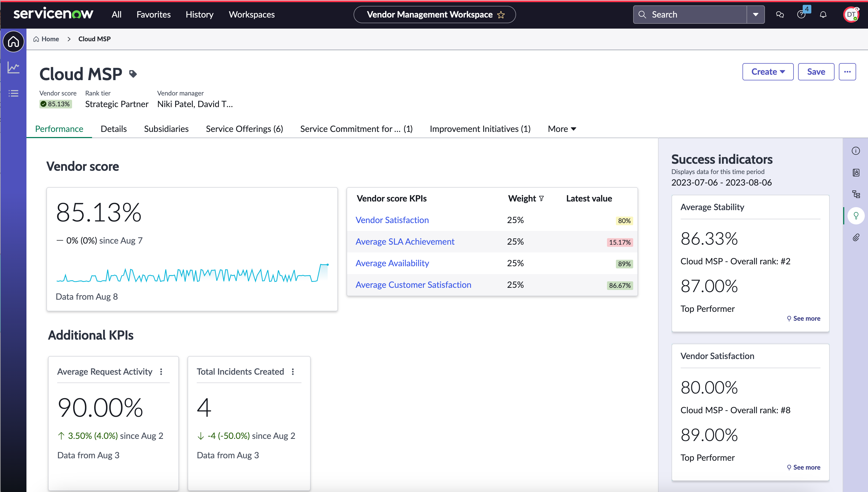Click See more under Average Stability

(x=803, y=318)
